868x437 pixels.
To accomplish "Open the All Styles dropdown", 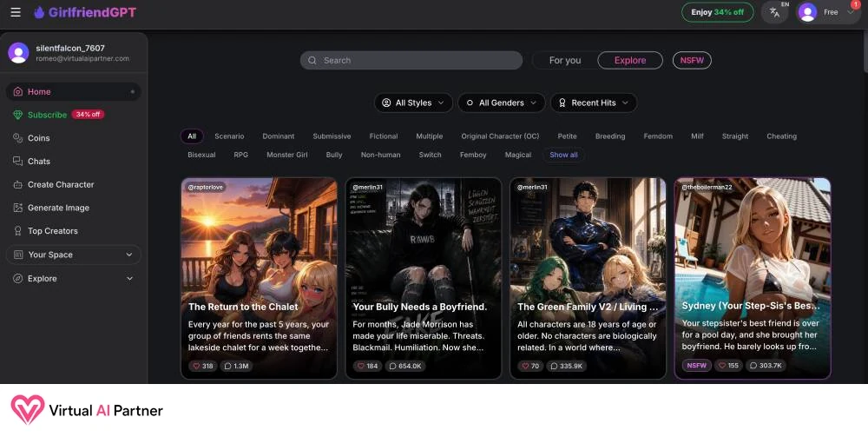I will tap(413, 103).
